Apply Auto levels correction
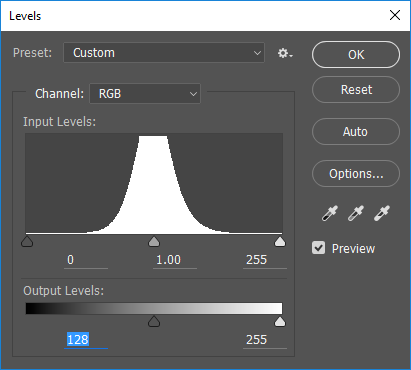The height and width of the screenshot is (370, 411). coord(356,132)
